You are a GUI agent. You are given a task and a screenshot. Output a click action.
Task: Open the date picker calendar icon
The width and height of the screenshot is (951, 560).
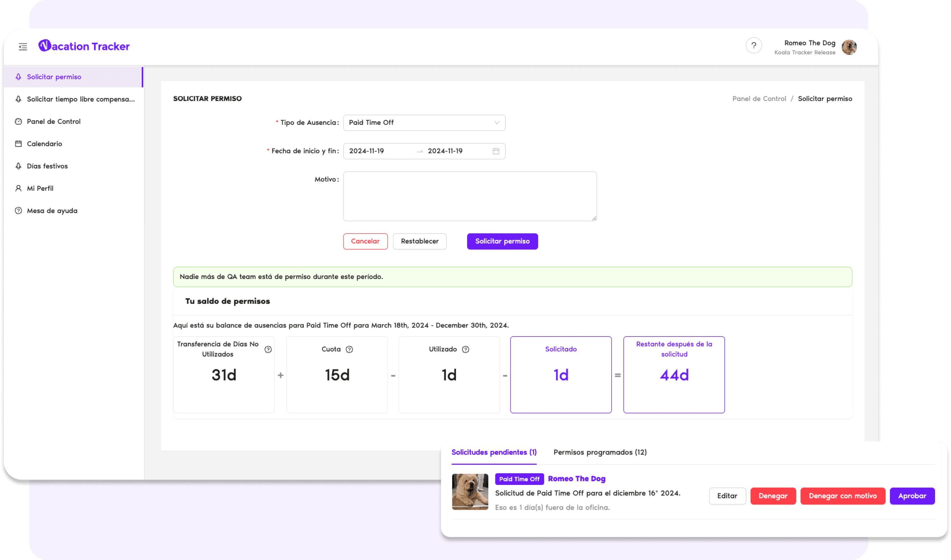[497, 150]
